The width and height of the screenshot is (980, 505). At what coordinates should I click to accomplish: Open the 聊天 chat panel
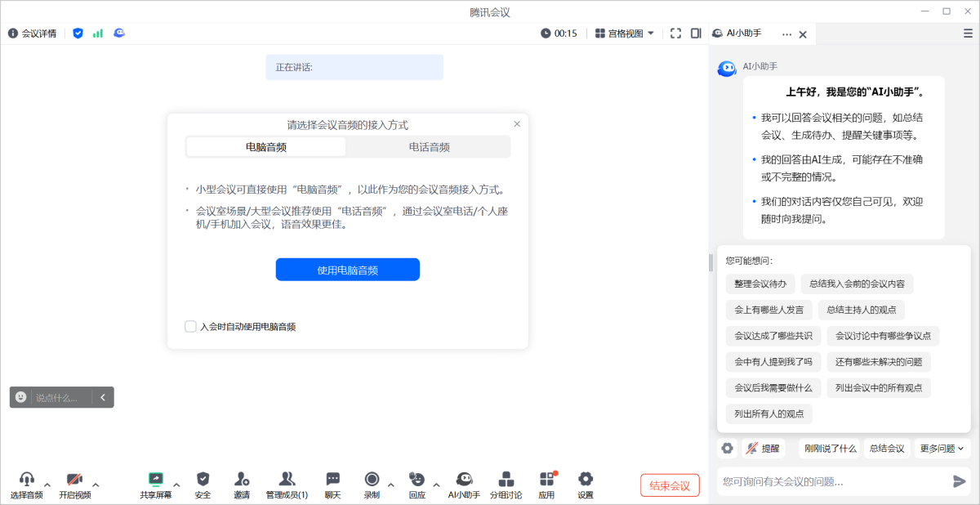[x=332, y=484]
